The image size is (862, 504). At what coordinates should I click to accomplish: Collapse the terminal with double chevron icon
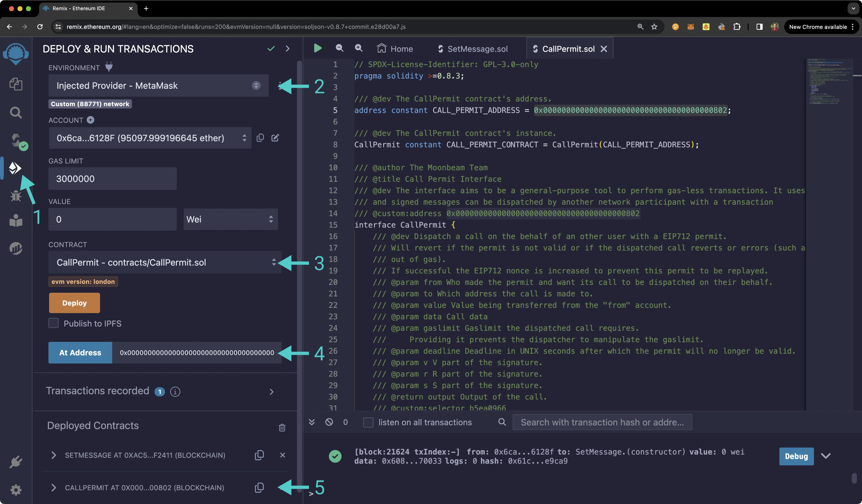coord(312,422)
